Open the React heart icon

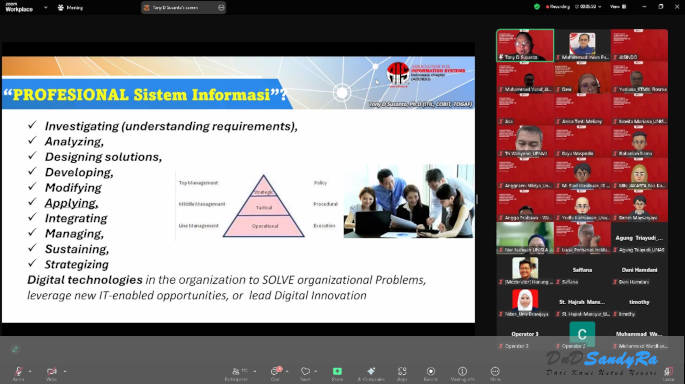pyautogui.click(x=305, y=372)
